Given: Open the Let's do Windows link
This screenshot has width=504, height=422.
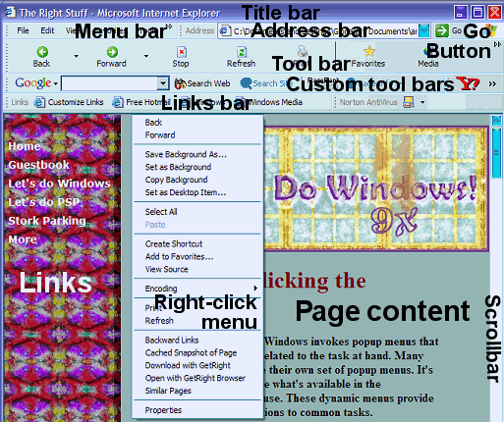Looking at the screenshot, I should click(59, 184).
